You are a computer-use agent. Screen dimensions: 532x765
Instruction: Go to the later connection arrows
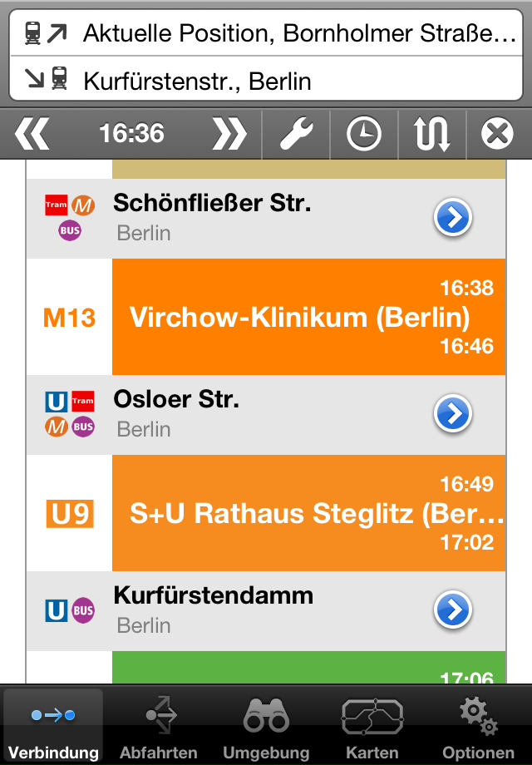coord(229,134)
